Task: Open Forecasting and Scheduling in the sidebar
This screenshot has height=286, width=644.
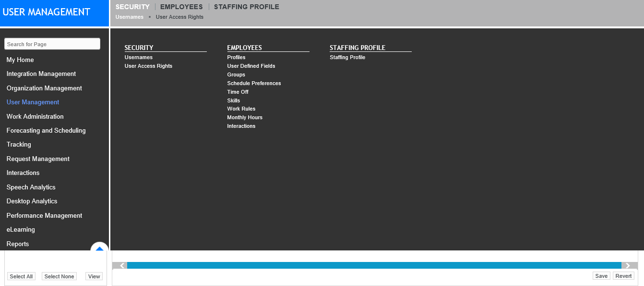Action: 46,130
